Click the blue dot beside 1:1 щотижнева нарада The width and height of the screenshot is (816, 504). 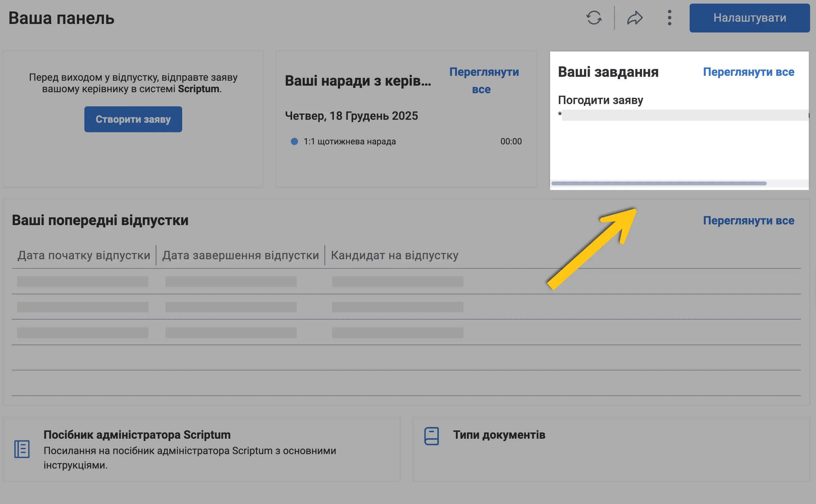pos(294,141)
